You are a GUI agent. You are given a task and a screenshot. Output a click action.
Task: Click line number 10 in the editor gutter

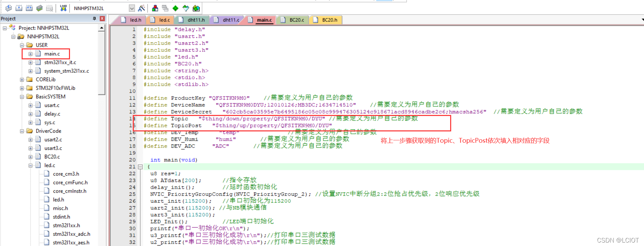coord(132,91)
